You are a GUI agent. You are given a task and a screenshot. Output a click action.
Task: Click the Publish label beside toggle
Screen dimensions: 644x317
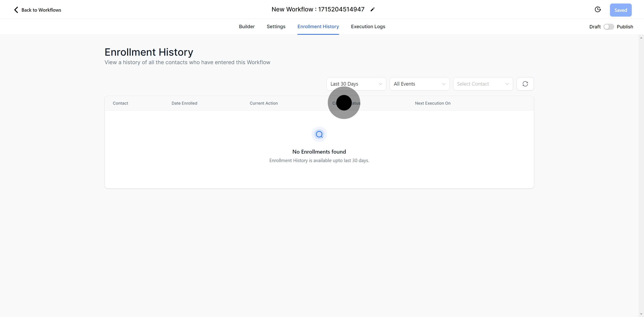pyautogui.click(x=625, y=27)
